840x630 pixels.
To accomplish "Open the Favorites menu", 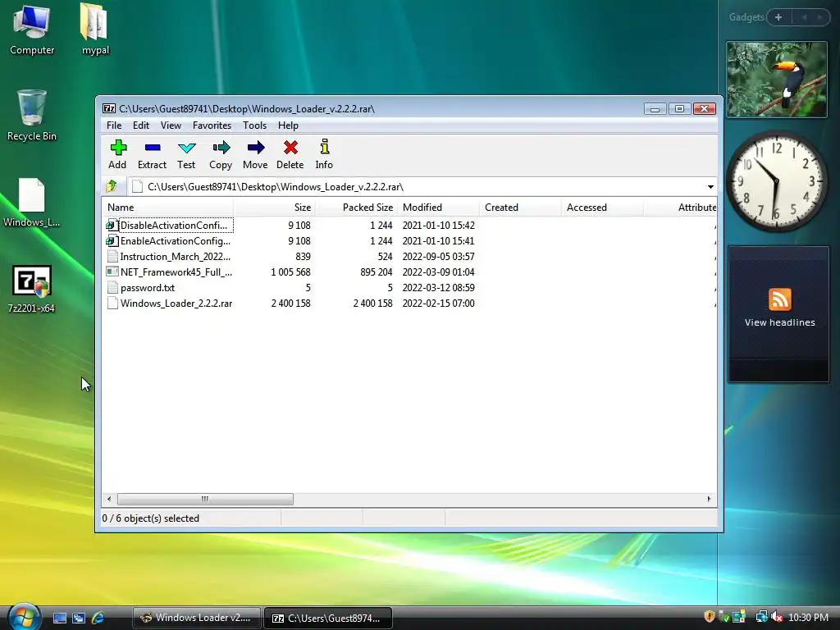I will pos(212,126).
